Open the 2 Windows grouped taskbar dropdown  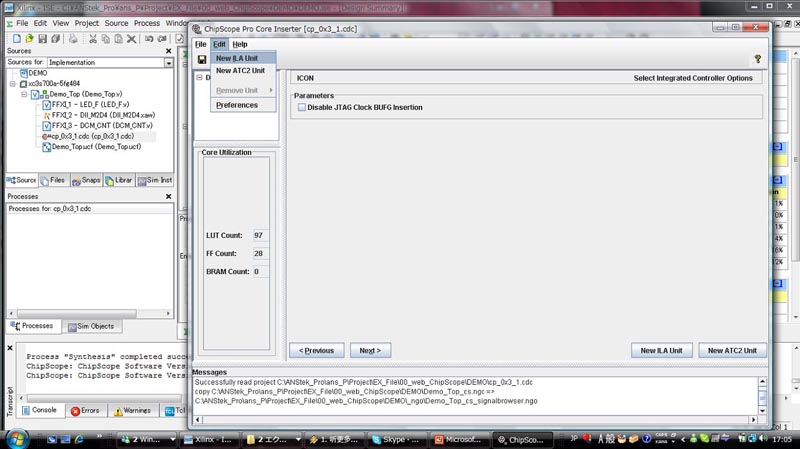(x=172, y=439)
